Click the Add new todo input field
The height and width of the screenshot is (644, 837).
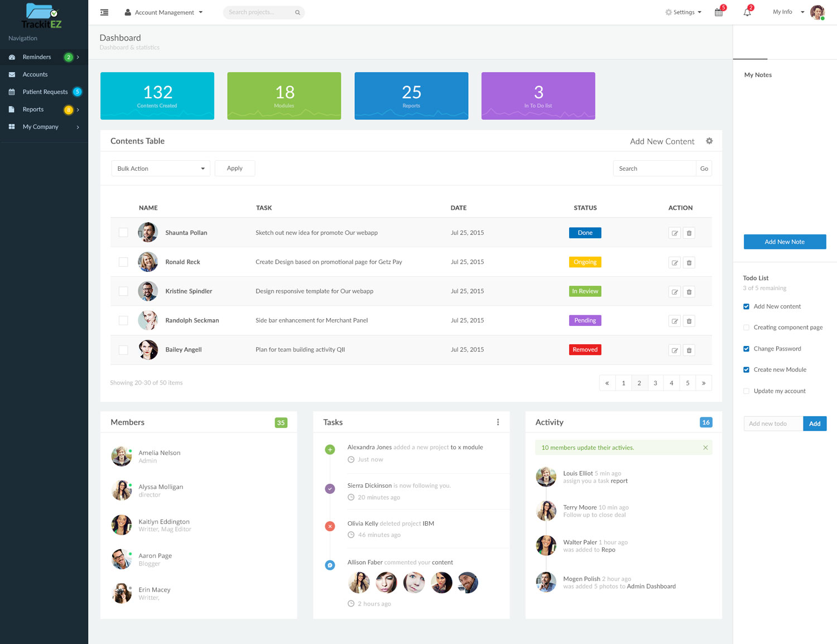pyautogui.click(x=773, y=424)
